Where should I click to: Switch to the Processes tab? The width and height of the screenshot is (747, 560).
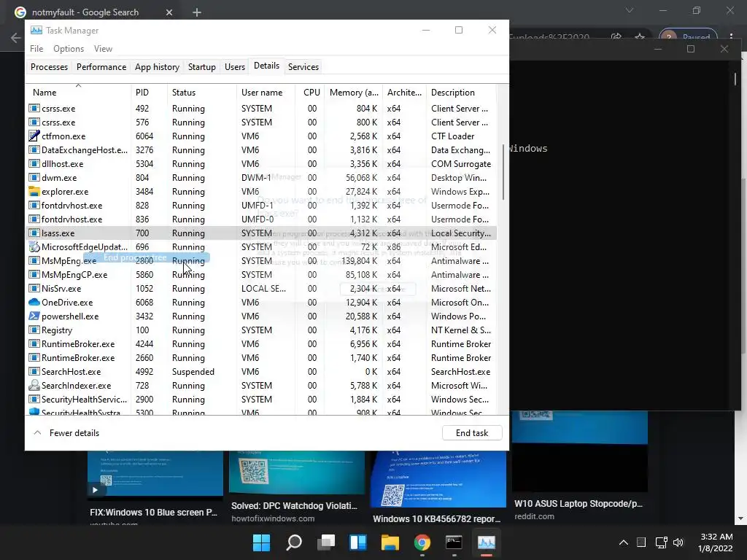tap(49, 66)
